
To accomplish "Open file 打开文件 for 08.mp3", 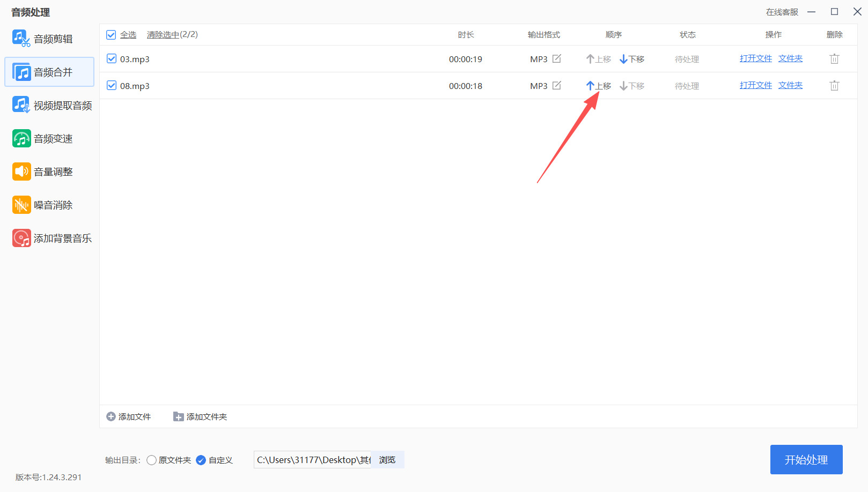I will 756,85.
